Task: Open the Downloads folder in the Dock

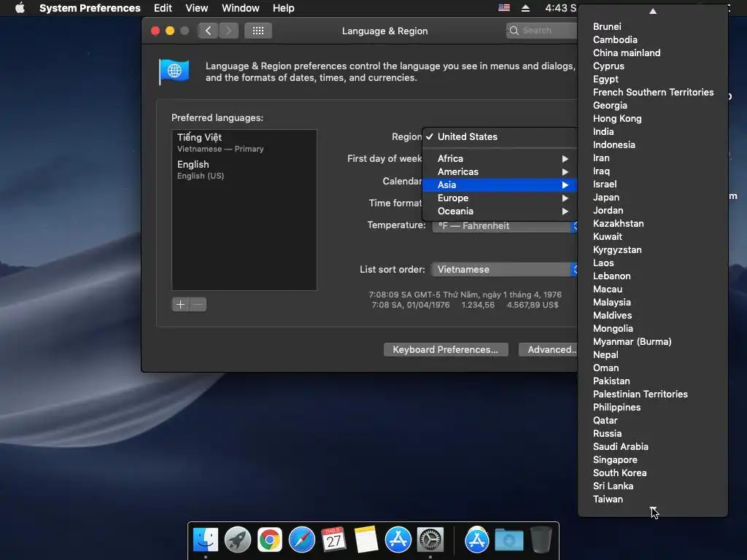Action: [x=508, y=540]
